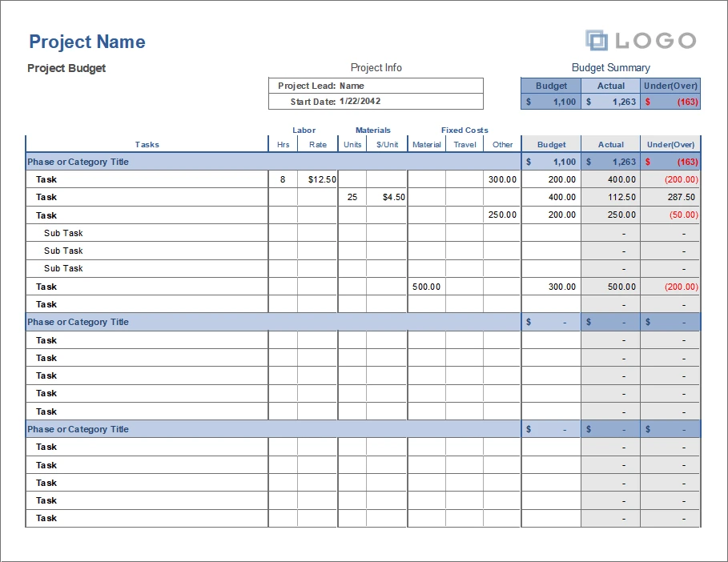
Task: Select the Travel column under Fixed Costs
Action: click(465, 144)
